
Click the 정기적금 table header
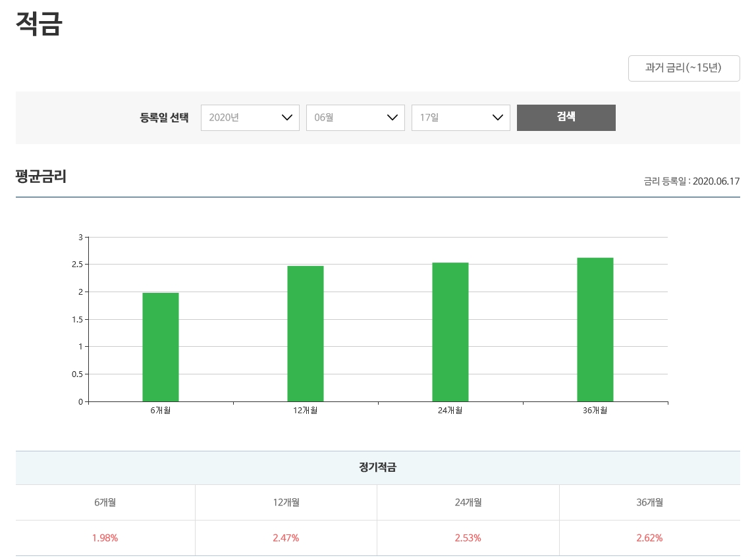tap(377, 467)
